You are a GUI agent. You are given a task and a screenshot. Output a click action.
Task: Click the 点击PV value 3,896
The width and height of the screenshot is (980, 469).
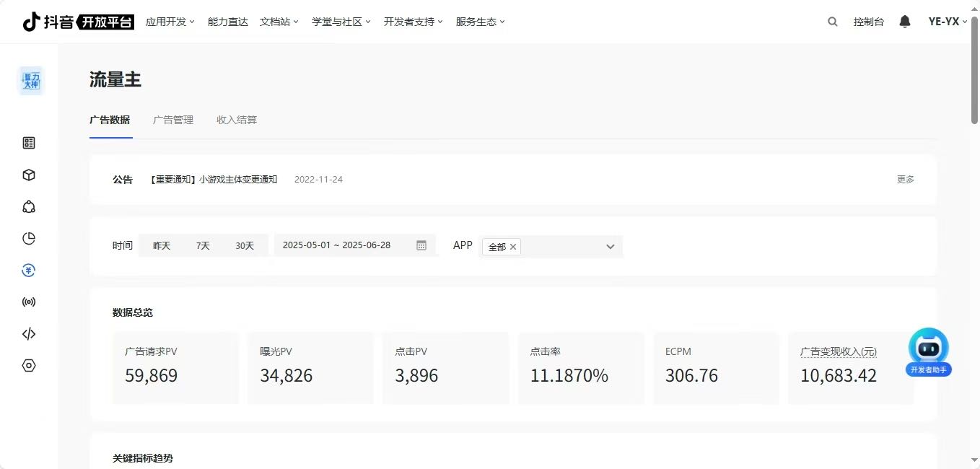[416, 376]
